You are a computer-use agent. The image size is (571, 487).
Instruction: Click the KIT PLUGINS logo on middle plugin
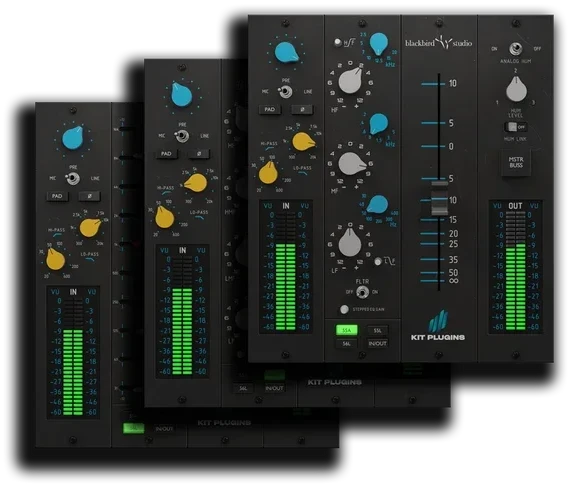(x=334, y=382)
